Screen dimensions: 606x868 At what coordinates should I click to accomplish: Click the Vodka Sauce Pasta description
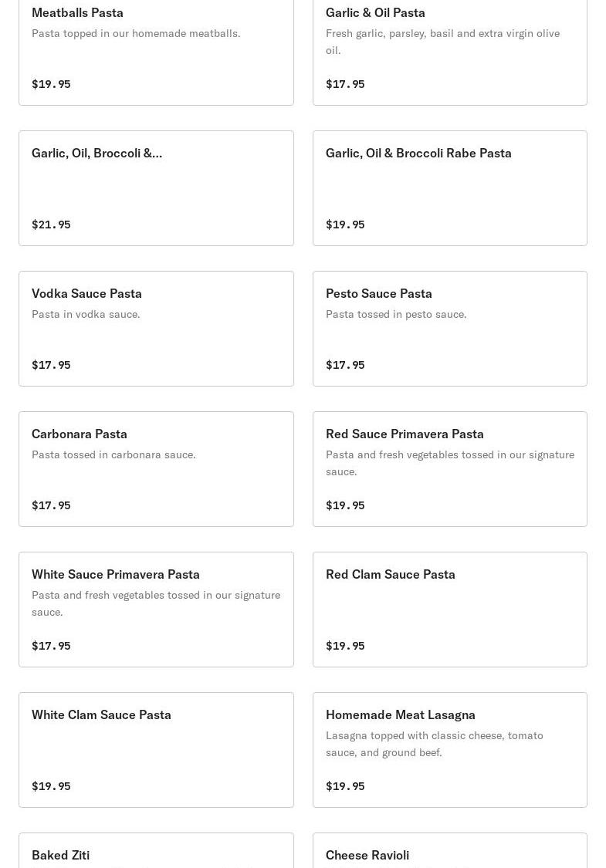coord(86,314)
